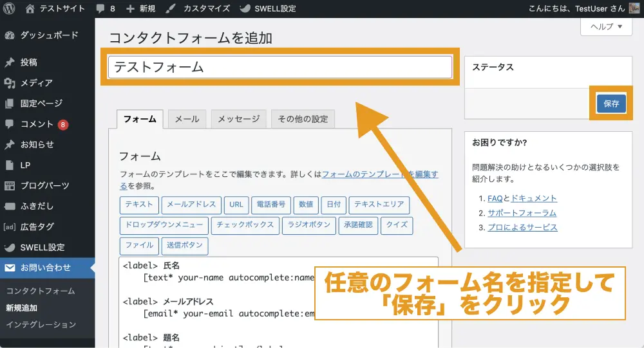The width and height of the screenshot is (644, 348).
Task: Open the home icon for テストサイト
Action: point(30,9)
